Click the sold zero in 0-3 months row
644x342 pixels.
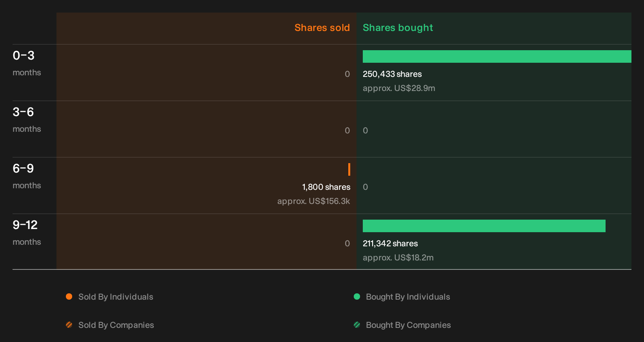[347, 74]
